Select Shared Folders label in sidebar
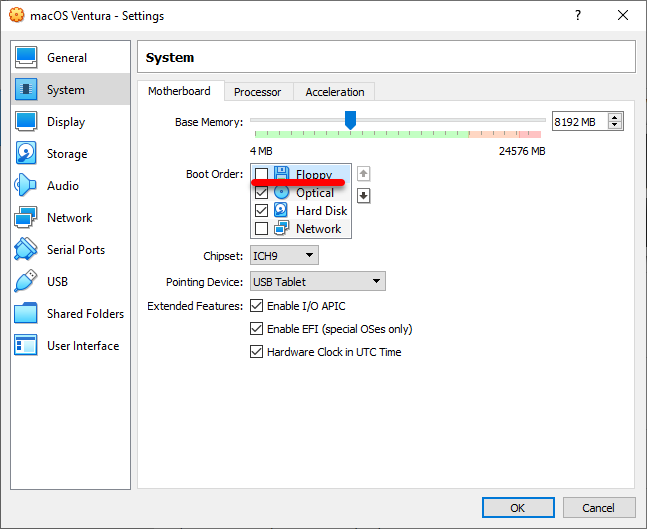Screen dimensions: 647x529 [85, 314]
